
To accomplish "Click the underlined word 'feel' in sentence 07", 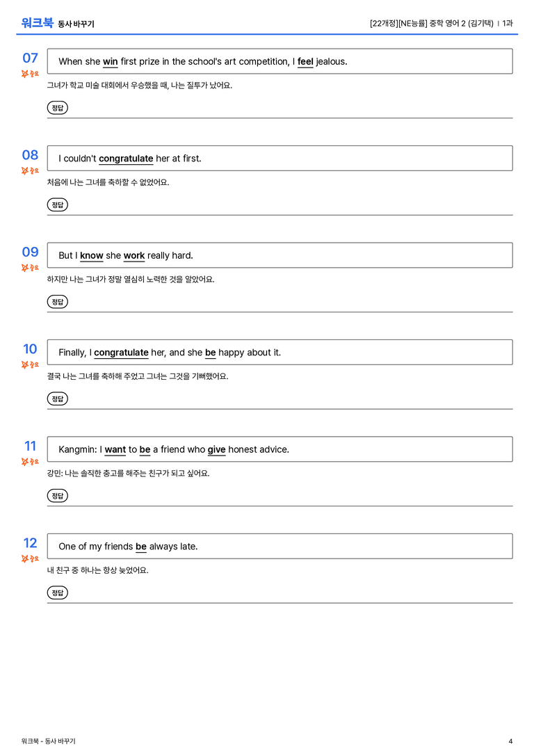I will (305, 62).
